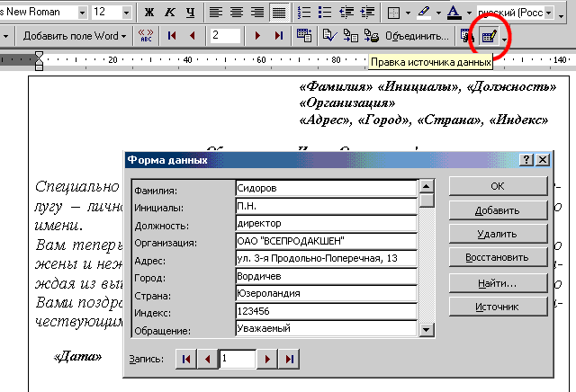Open the Mail Merge Helper icon

pyautogui.click(x=304, y=36)
